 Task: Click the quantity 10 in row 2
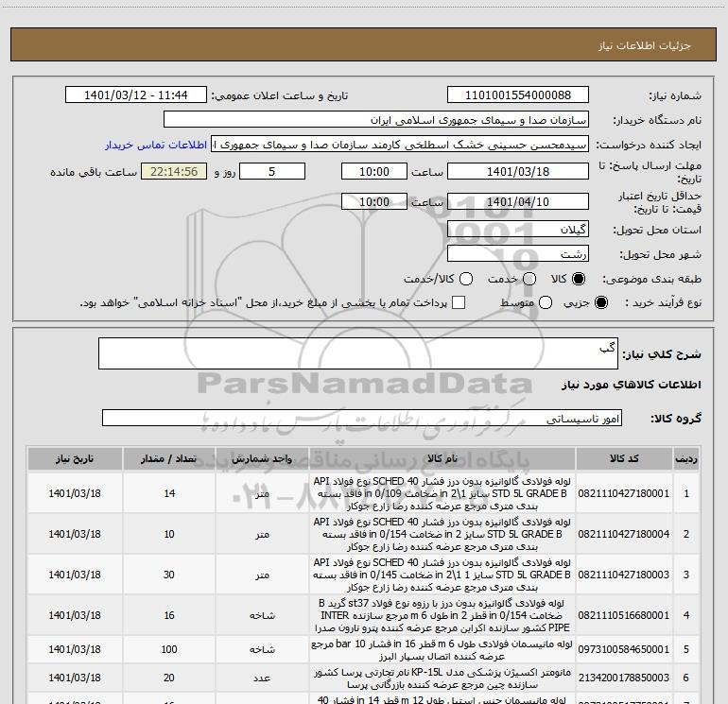click(169, 534)
